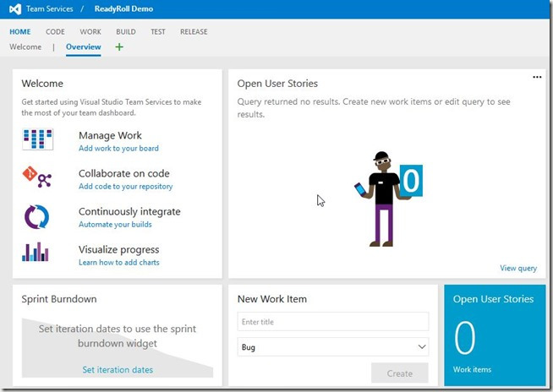This screenshot has height=392, width=553.
Task: Click the Welcome widget heading
Action: (x=42, y=84)
